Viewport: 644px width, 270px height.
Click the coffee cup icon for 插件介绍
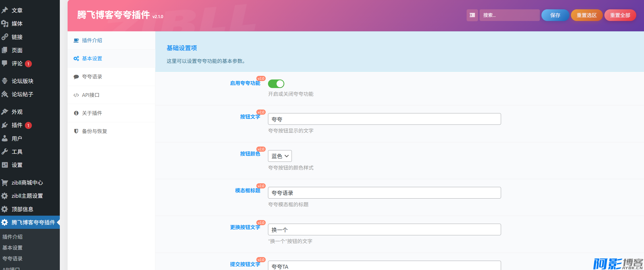76,40
